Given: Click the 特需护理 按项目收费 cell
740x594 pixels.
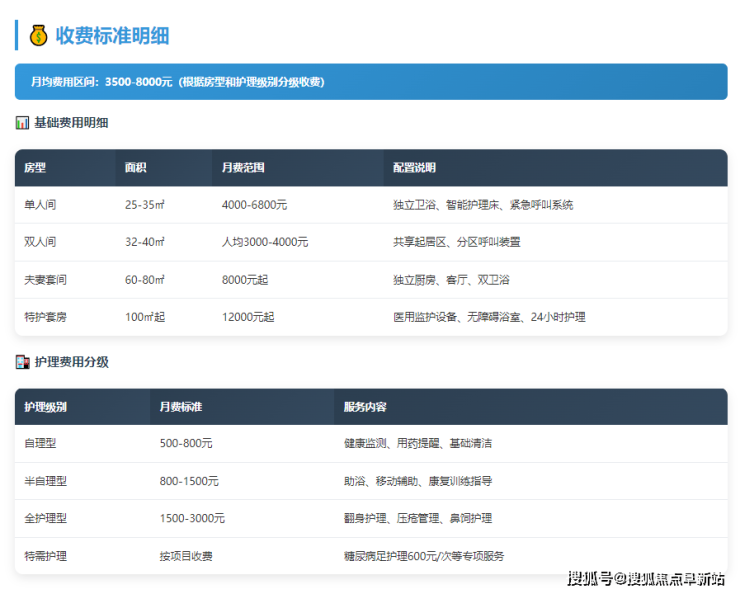Looking at the screenshot, I should click(x=186, y=556).
